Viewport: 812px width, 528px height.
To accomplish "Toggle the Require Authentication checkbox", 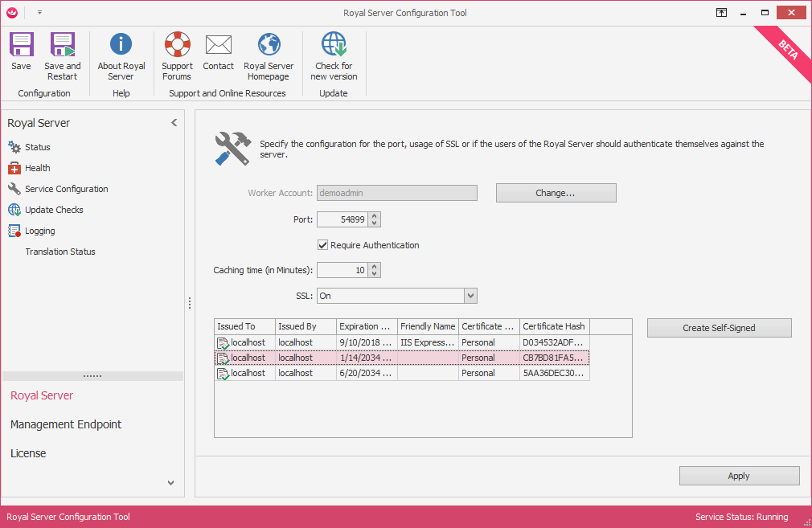I will pyautogui.click(x=323, y=245).
